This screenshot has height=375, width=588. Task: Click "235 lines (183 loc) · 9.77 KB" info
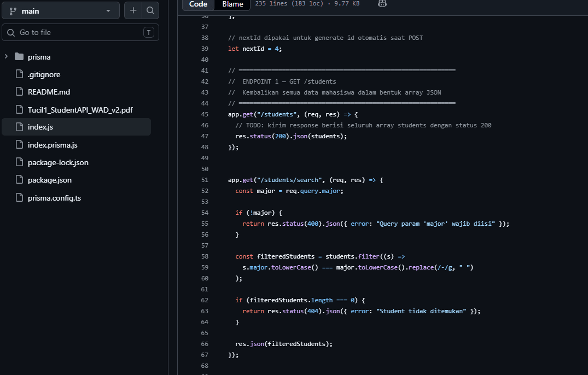coord(307,3)
